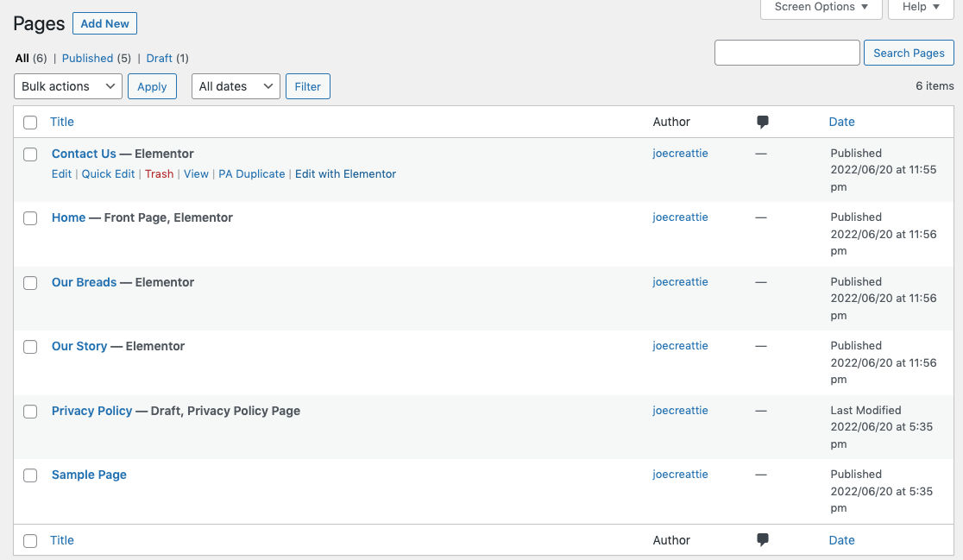Show only Published pages

[89, 58]
